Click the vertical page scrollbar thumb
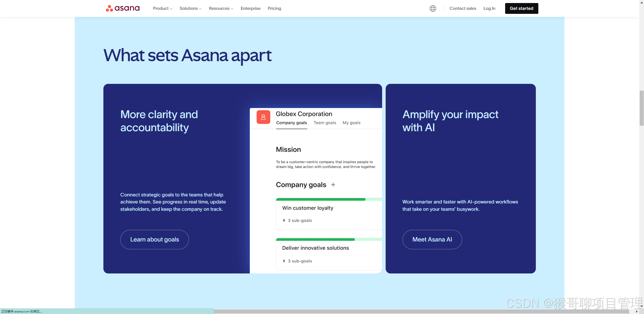Image resolution: width=644 pixels, height=314 pixels. pyautogui.click(x=641, y=108)
